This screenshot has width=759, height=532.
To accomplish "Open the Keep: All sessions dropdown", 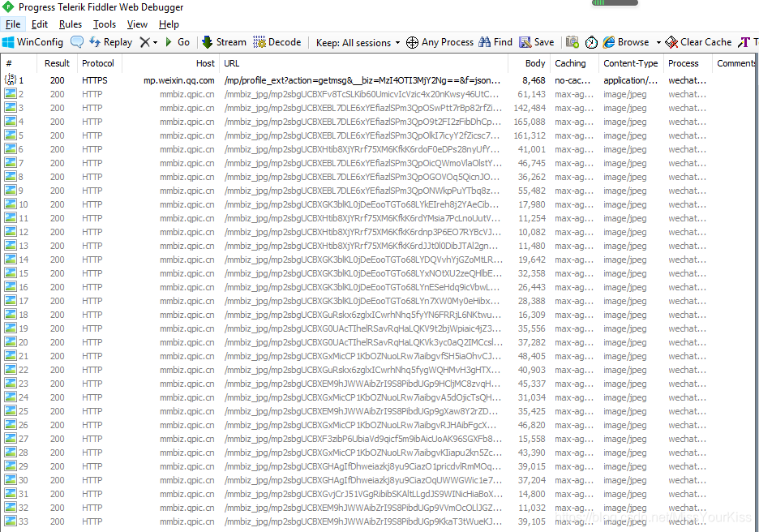I will pos(358,43).
